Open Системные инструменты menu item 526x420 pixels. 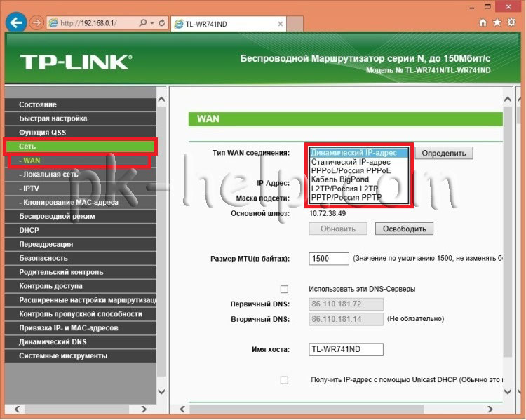(x=81, y=356)
